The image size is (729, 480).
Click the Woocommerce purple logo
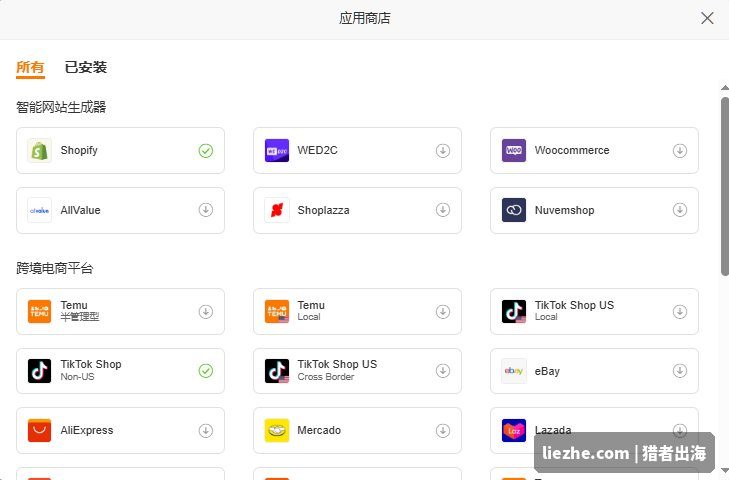(514, 151)
